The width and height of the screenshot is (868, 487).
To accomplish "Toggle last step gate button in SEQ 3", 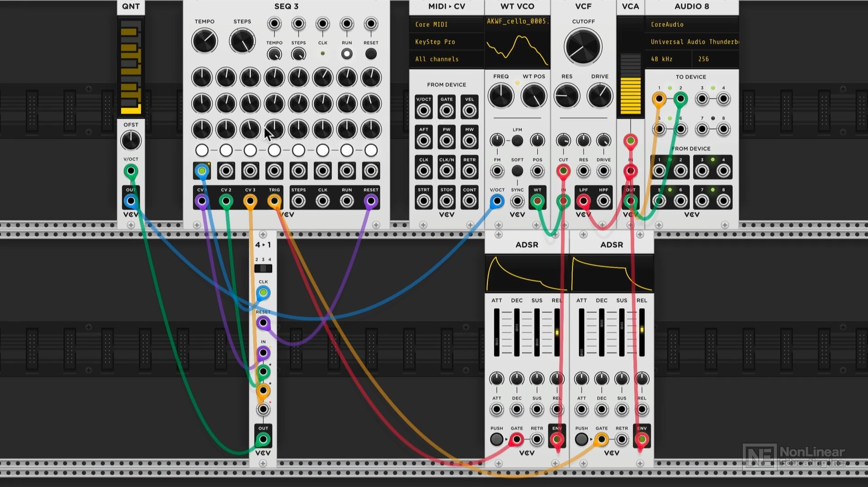I will tap(371, 150).
